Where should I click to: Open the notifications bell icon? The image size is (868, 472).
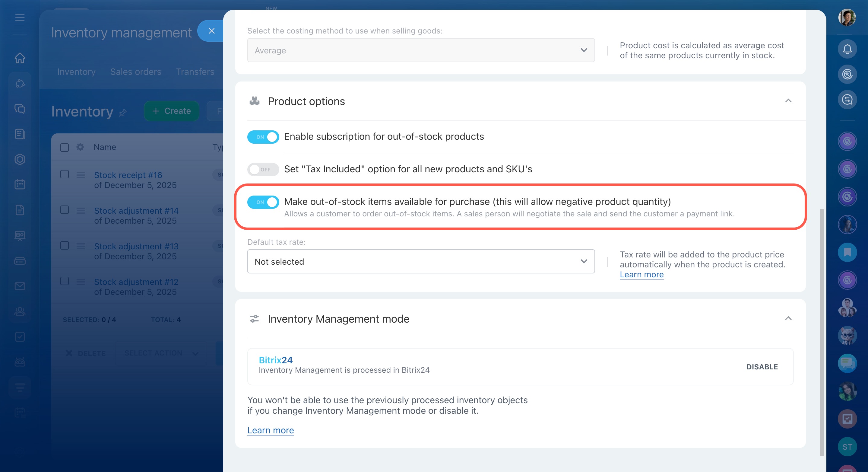point(847,49)
